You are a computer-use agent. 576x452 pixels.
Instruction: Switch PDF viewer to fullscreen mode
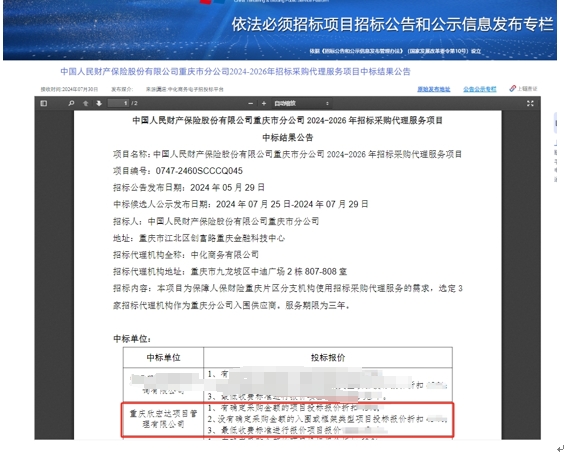click(530, 104)
